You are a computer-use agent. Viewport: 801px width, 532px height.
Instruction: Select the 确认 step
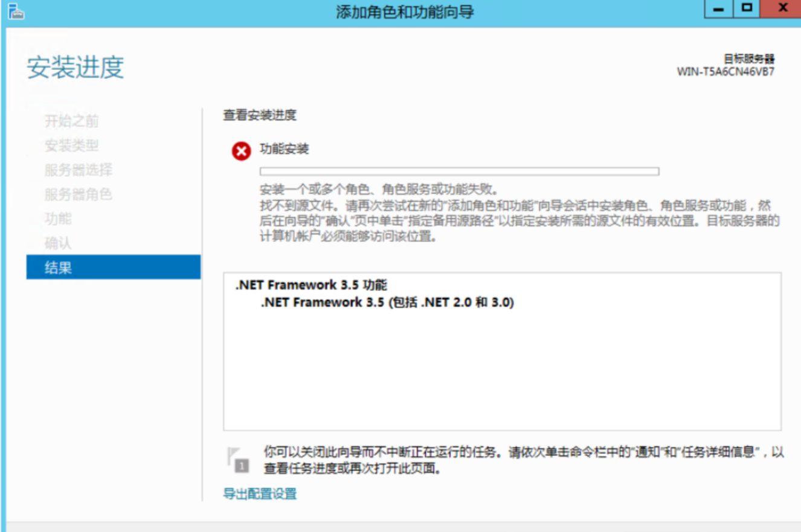(58, 243)
